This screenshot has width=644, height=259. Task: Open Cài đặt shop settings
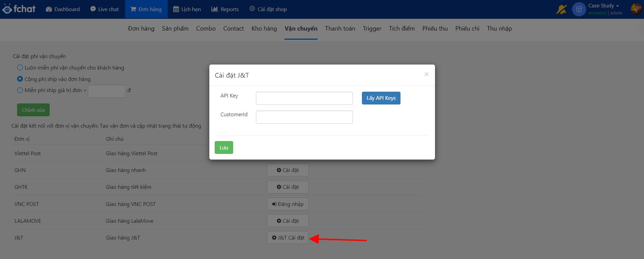click(268, 9)
